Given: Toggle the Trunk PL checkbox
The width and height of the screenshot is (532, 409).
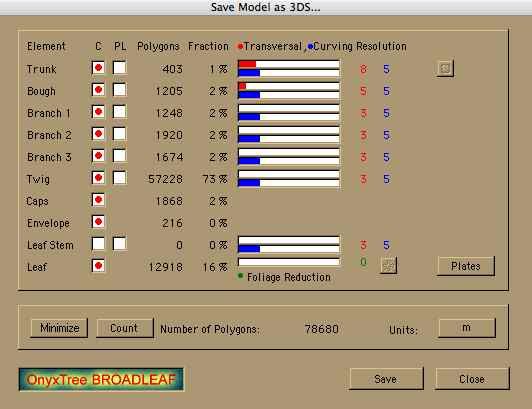Looking at the screenshot, I should (x=120, y=68).
